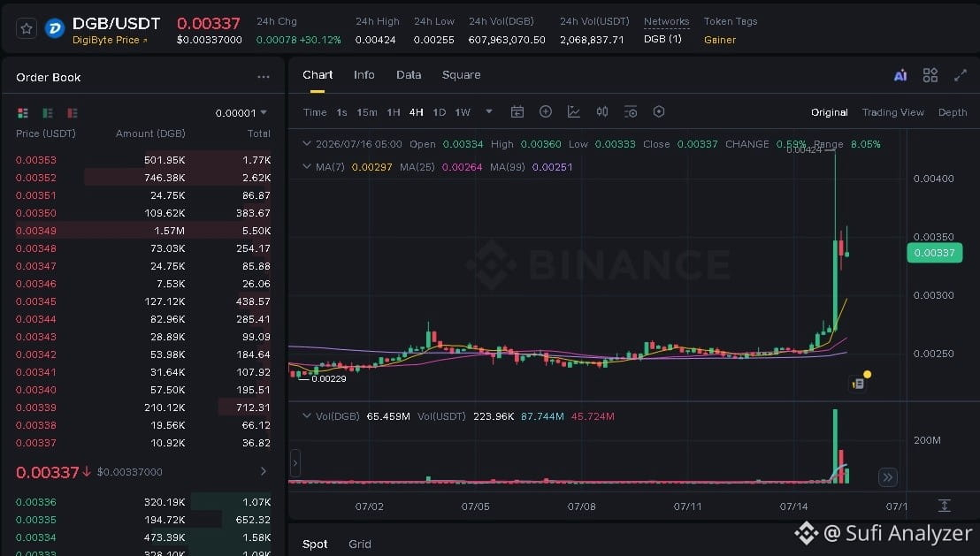Select the 15m interval

367,112
